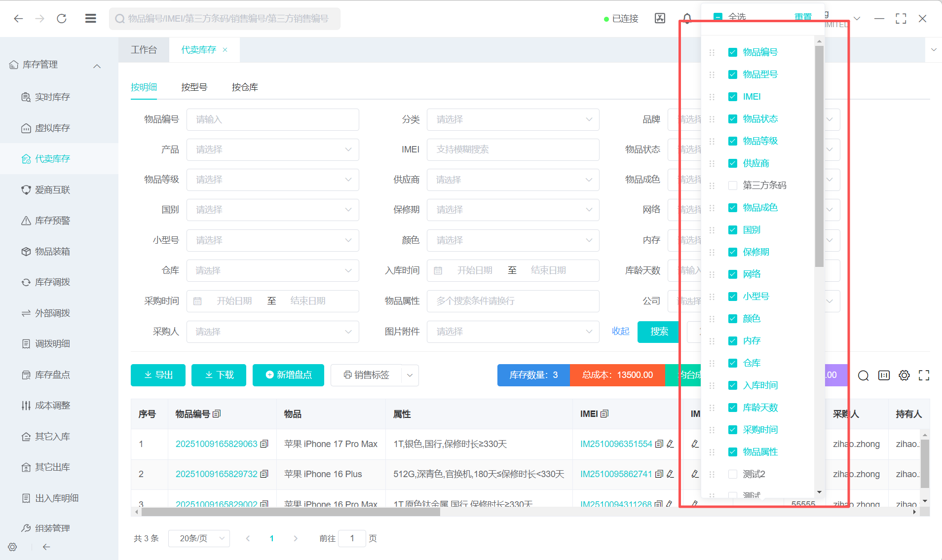Click the refresh icon in top bar
Image resolution: width=942 pixels, height=560 pixels.
[62, 19]
